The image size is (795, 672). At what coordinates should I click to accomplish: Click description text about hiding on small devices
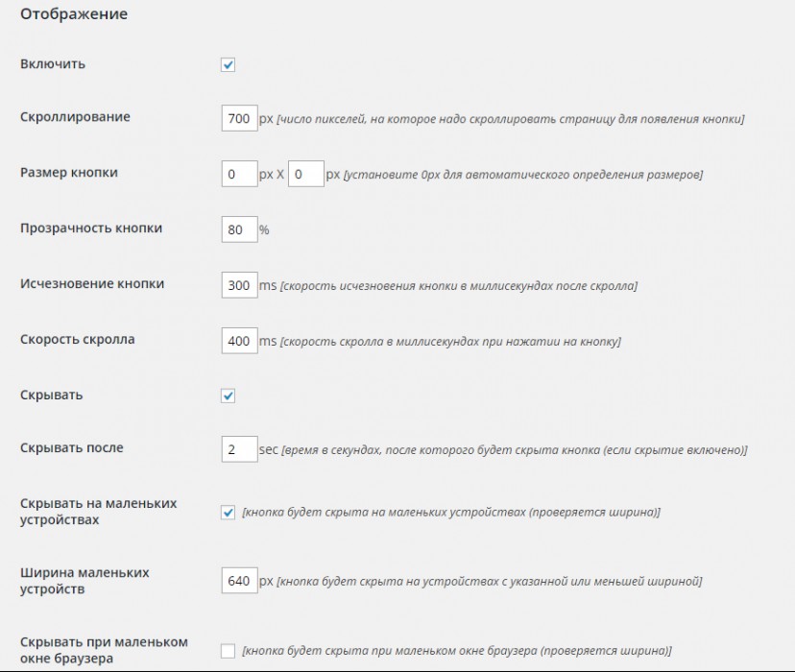[451, 513]
